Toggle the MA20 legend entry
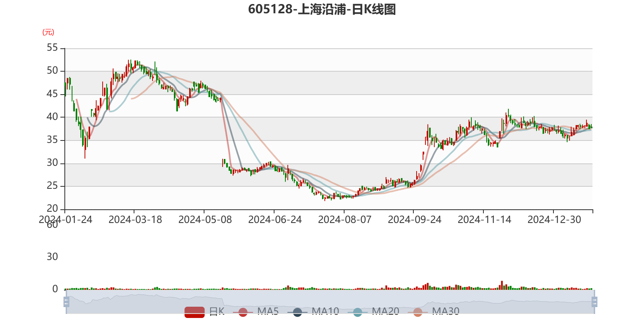 pos(374,312)
